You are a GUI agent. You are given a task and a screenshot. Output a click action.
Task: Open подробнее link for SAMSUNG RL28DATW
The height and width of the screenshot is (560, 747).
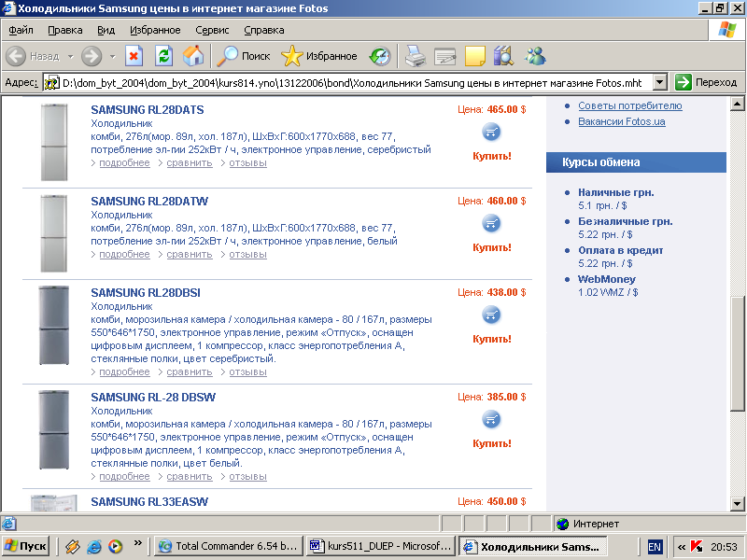click(124, 254)
